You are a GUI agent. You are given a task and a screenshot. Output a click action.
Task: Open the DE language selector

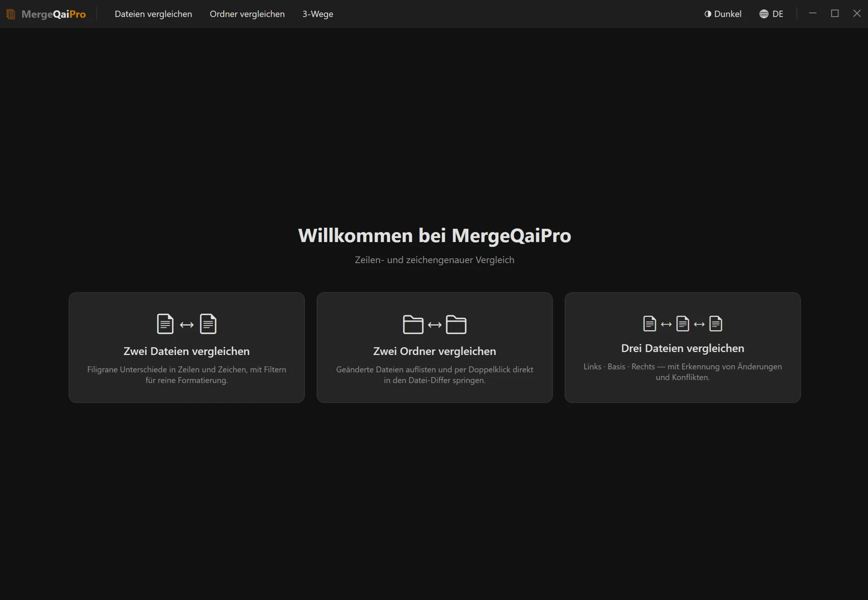(x=771, y=14)
